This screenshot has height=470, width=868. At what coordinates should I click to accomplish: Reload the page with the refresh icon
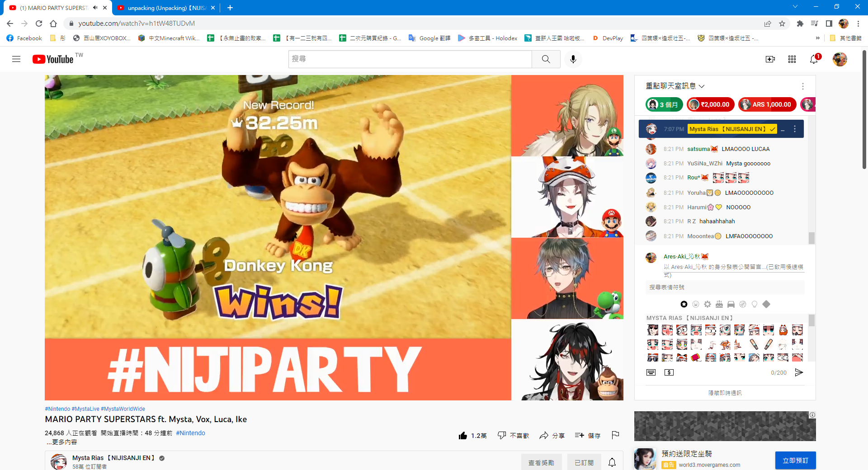click(39, 23)
